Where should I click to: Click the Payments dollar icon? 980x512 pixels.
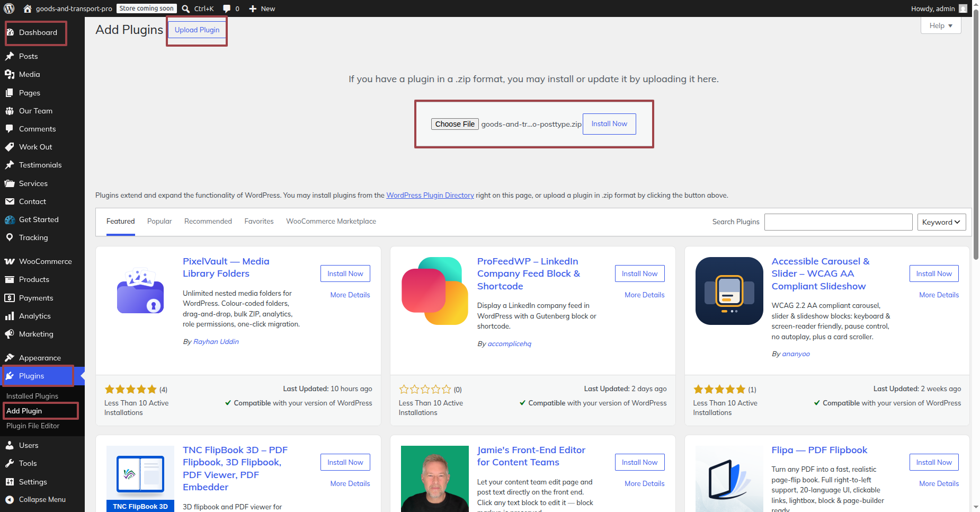click(10, 298)
